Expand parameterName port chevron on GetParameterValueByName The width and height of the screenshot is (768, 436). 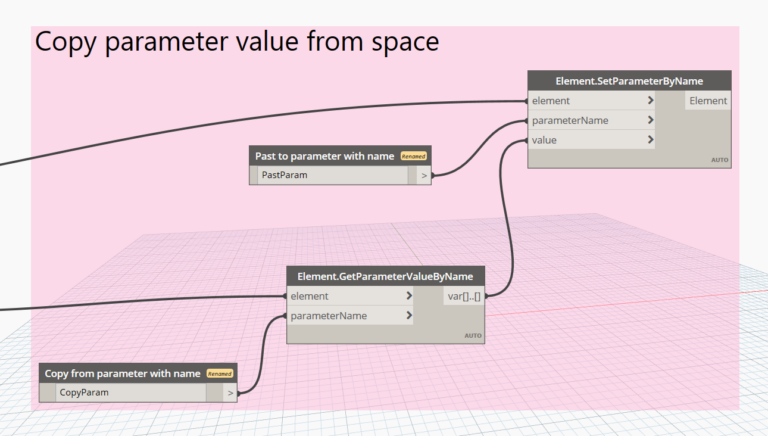pos(409,315)
